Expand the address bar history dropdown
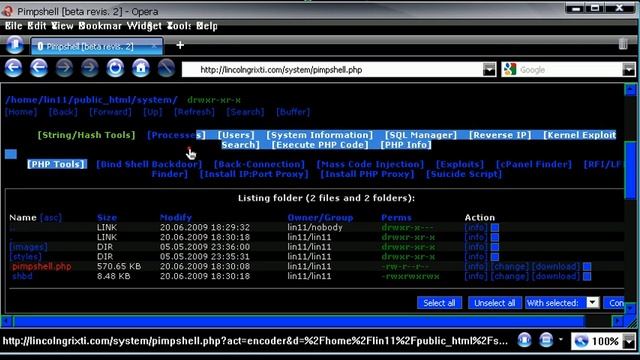The height and width of the screenshot is (360, 640). click(x=489, y=70)
